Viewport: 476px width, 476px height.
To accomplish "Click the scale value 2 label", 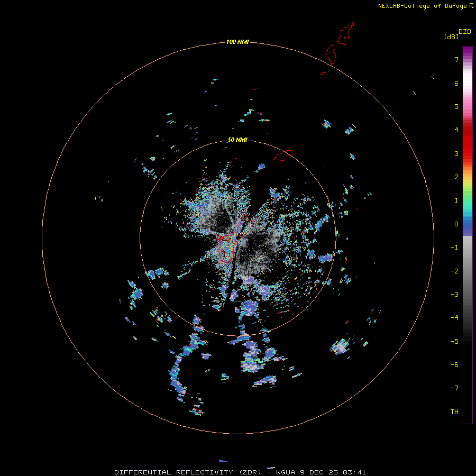I will (456, 177).
